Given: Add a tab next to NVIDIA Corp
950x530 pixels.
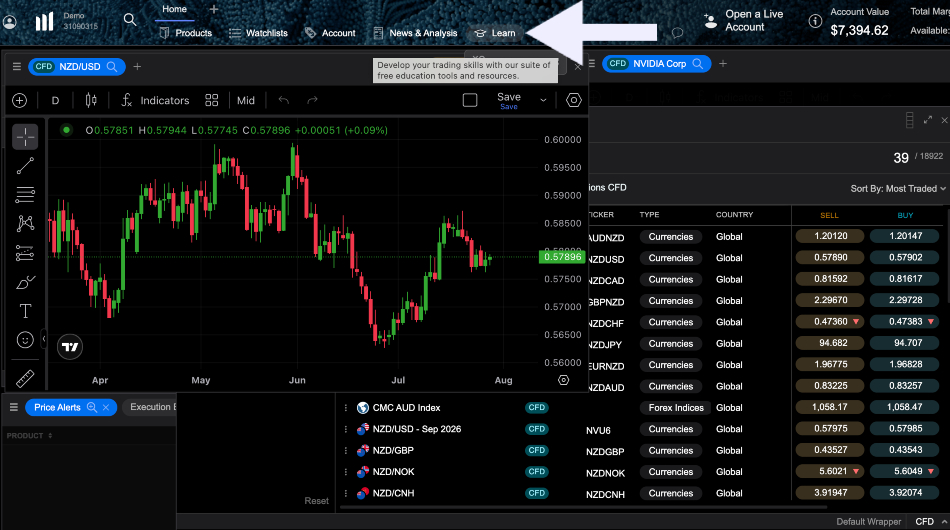Looking at the screenshot, I should pos(723,64).
